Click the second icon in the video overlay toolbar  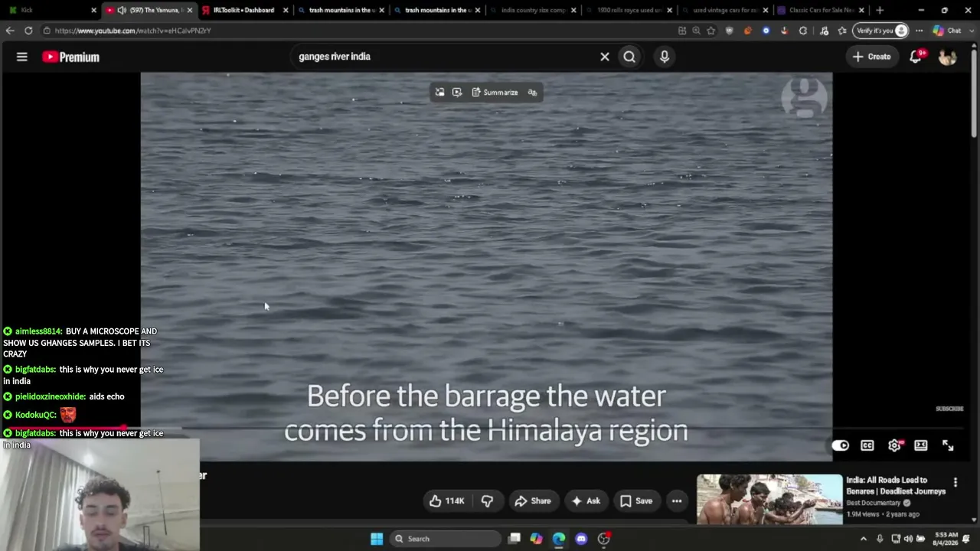tap(457, 93)
